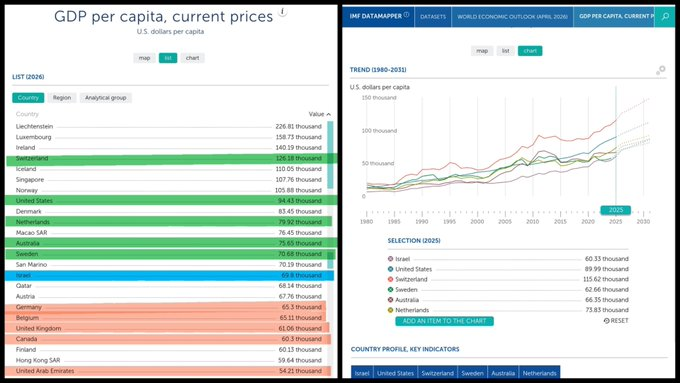The height and width of the screenshot is (383, 680).
Task: Select Iceland row in the list
Action: click(x=169, y=169)
